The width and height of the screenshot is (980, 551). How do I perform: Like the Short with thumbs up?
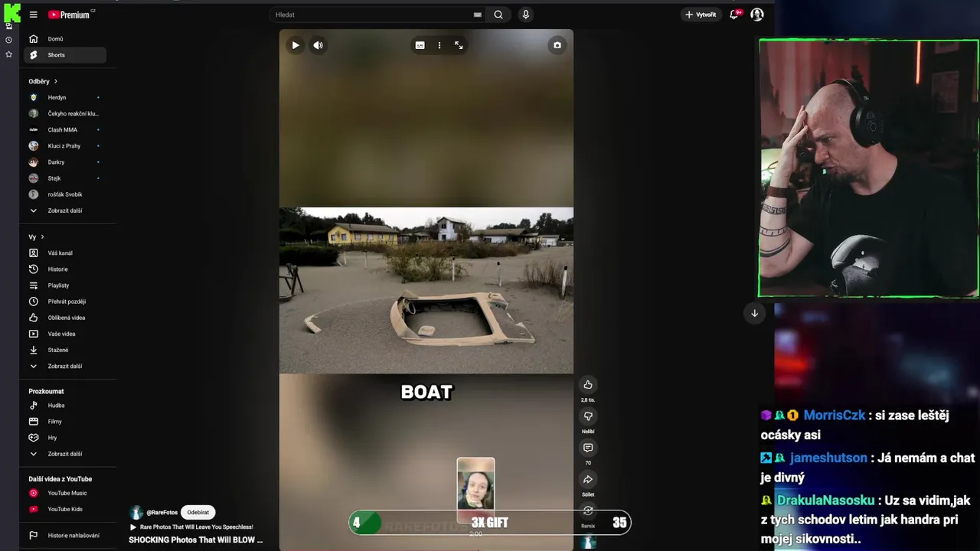pos(588,385)
